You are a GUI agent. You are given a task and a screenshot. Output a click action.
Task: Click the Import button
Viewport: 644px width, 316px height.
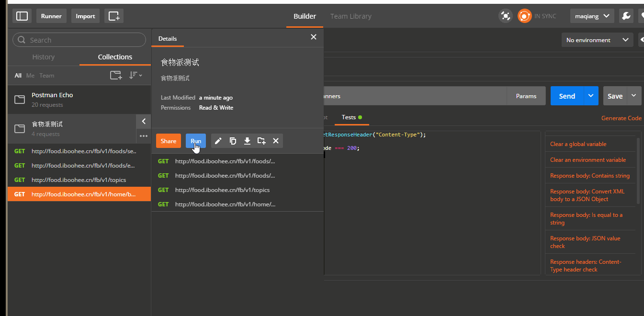click(85, 16)
